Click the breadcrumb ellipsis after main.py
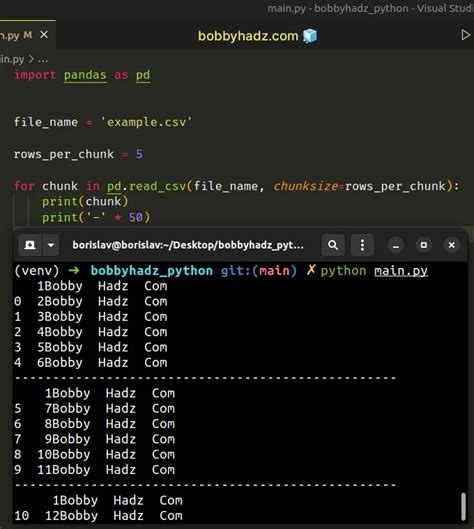 (43, 59)
